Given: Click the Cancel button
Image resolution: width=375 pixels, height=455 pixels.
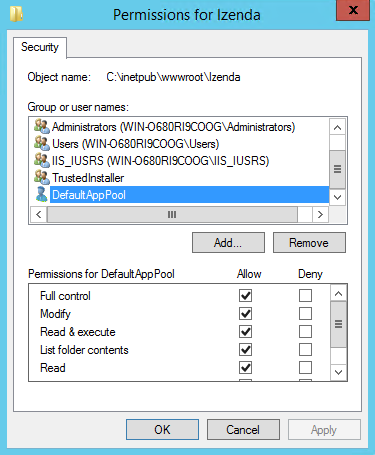Looking at the screenshot, I should coord(243,430).
